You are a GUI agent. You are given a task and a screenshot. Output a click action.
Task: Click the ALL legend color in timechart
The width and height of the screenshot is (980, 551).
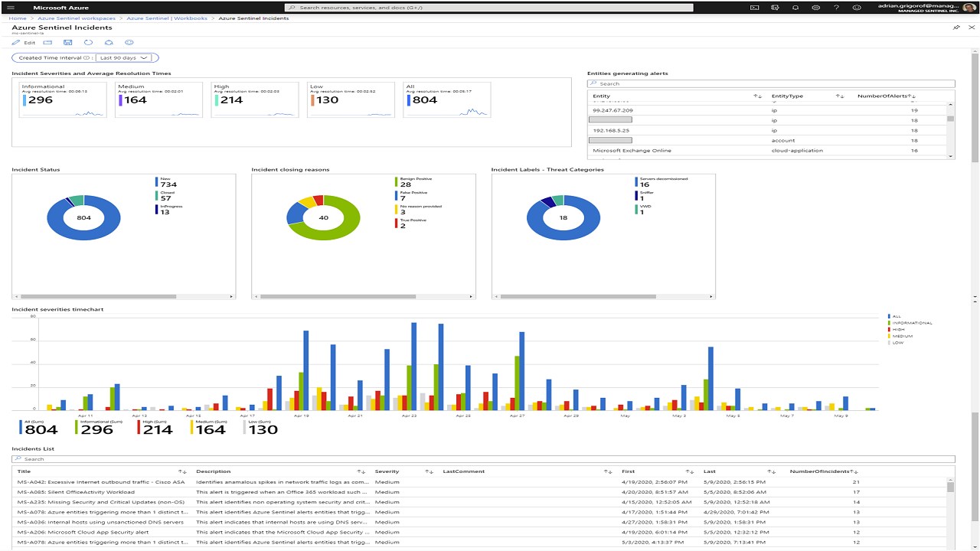(889, 316)
